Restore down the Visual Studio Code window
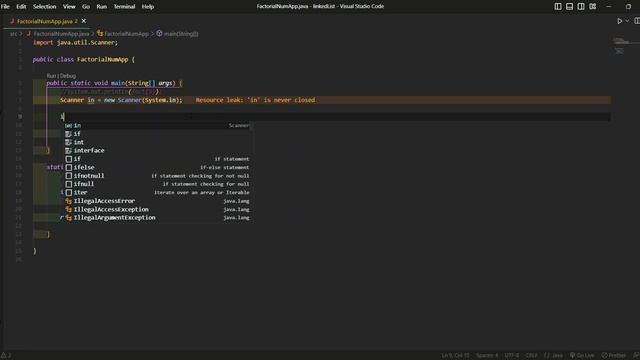640x360 pixels. point(628,7)
